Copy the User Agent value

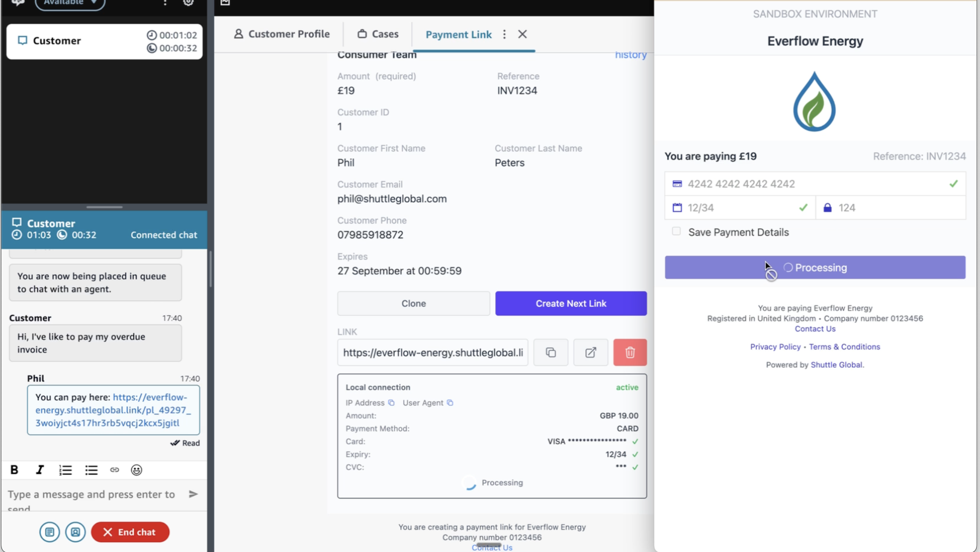tap(450, 403)
